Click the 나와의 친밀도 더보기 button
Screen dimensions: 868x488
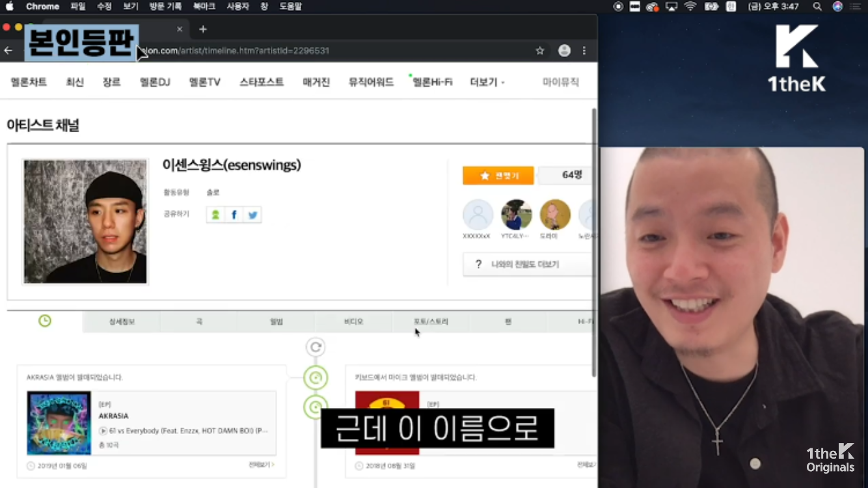coord(528,265)
